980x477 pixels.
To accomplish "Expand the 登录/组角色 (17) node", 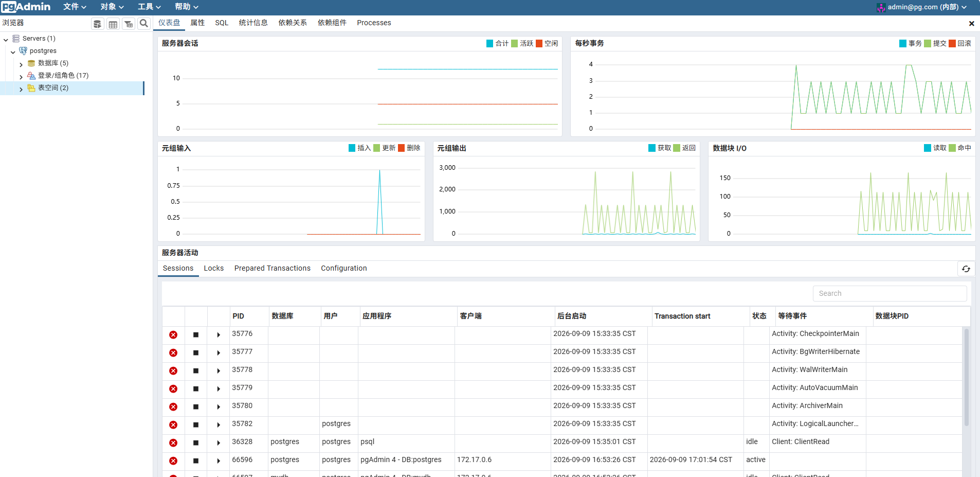I will point(21,77).
